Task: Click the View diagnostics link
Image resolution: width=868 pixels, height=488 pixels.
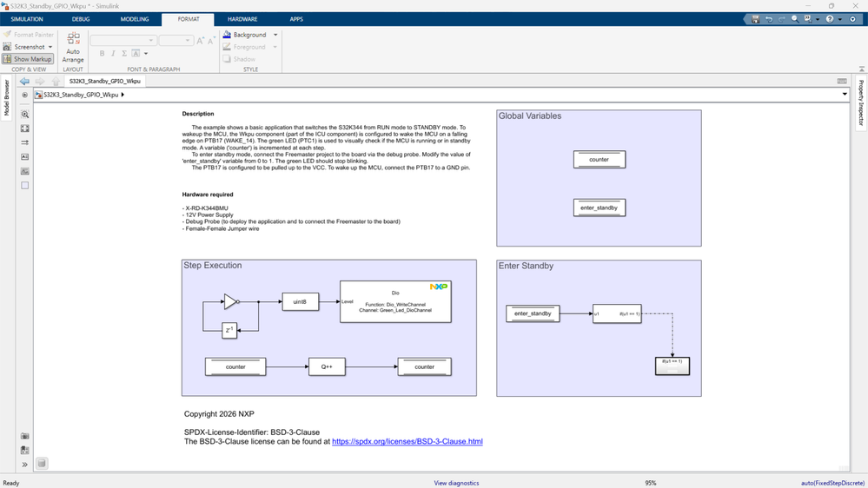Action: click(x=456, y=483)
